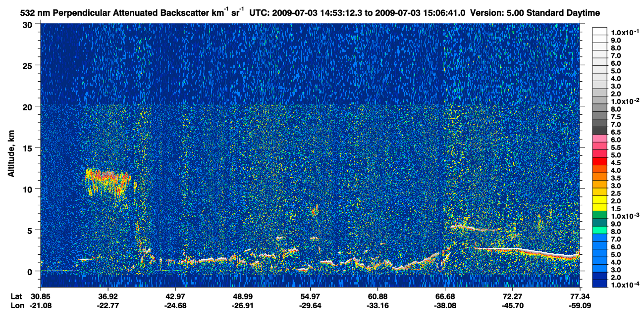The height and width of the screenshot is (330, 644).
Task: Select longitude value -38.08
Action: click(445, 306)
